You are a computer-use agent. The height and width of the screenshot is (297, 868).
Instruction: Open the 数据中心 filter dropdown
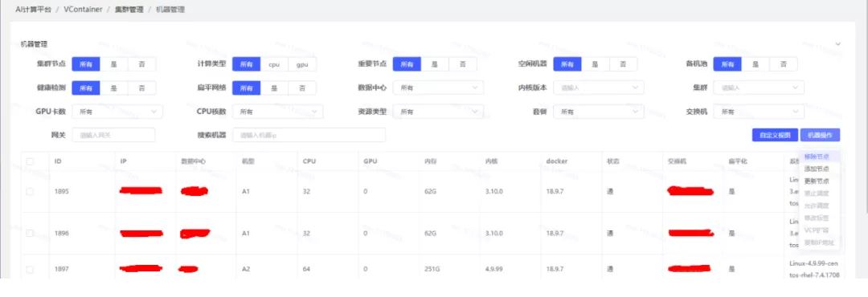click(439, 88)
